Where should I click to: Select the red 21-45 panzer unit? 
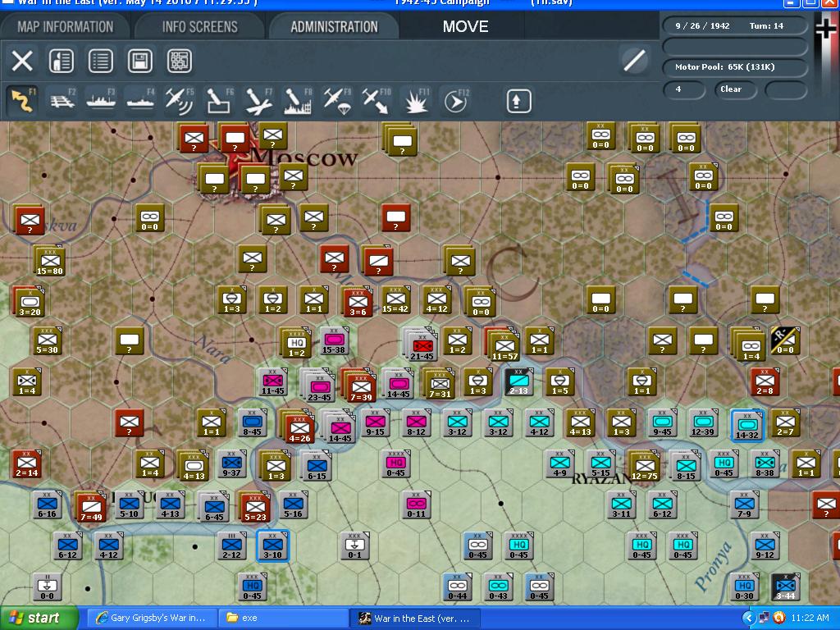422,346
